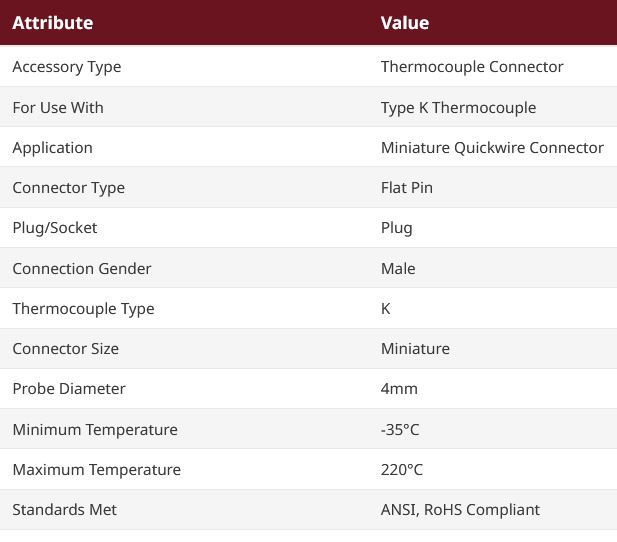Click the Type K Thermocouple value
Screen dimensions: 617x542
coord(458,108)
